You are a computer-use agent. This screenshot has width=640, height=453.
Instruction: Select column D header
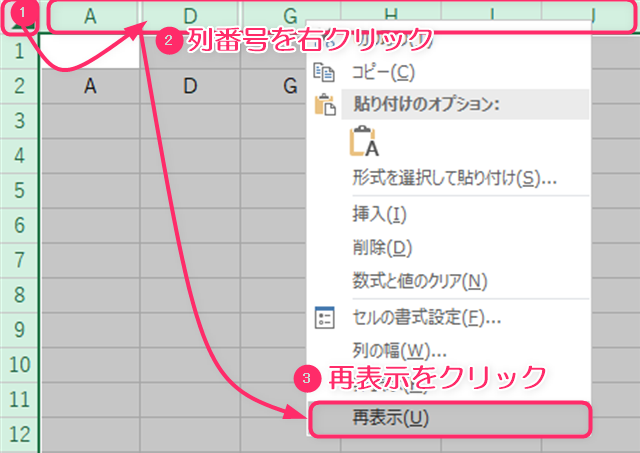pos(190,15)
